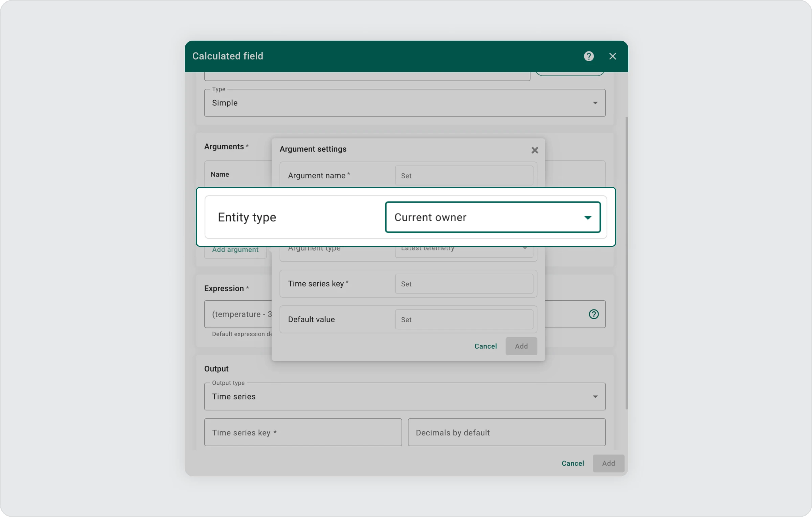812x517 pixels.
Task: Click Add in the Argument settings popup
Action: tap(521, 346)
